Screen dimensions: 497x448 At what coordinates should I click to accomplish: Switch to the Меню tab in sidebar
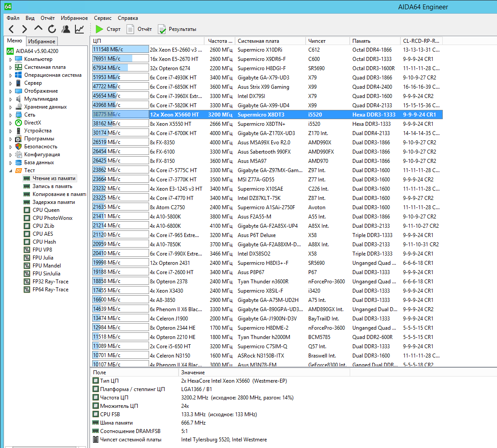point(15,41)
